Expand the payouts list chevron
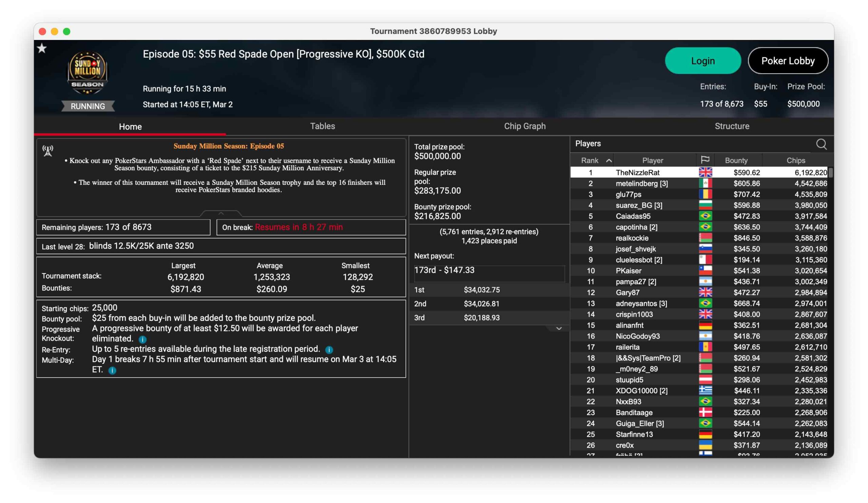868x503 pixels. click(559, 328)
